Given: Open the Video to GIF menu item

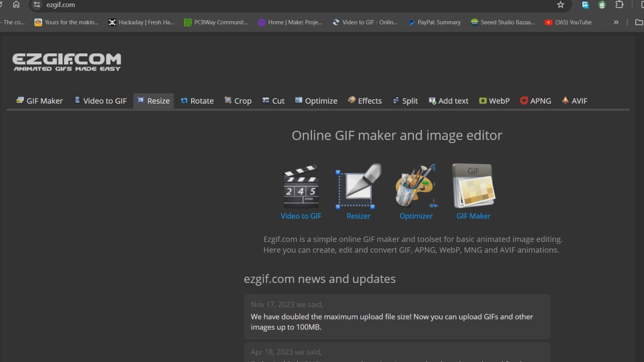Looking at the screenshot, I should click(x=100, y=101).
